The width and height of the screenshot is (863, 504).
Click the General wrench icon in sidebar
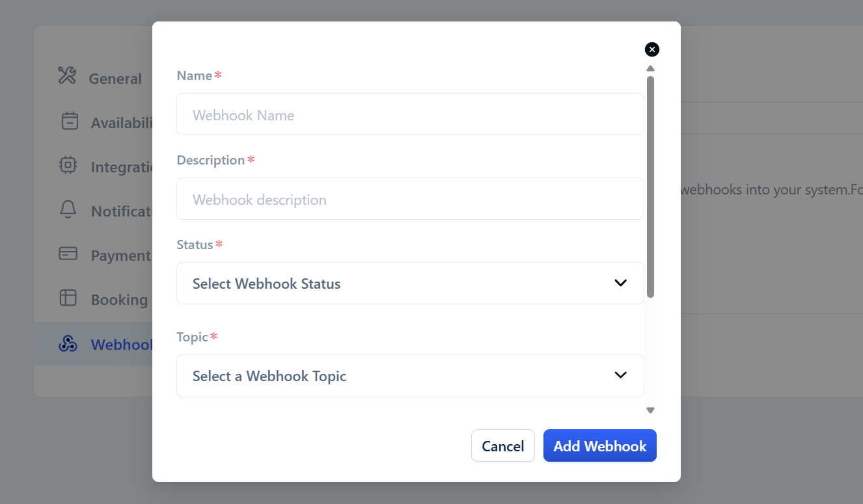(67, 75)
